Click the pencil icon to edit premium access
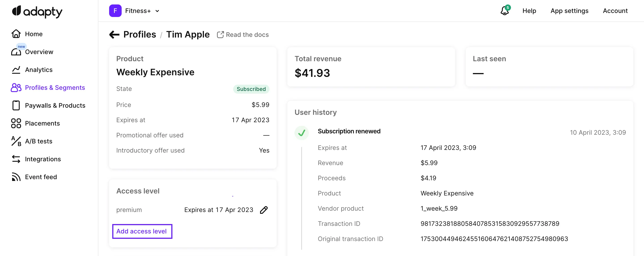 (264, 210)
